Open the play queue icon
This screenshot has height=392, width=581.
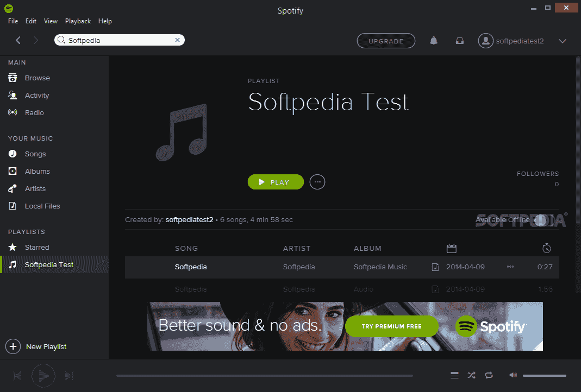coord(454,375)
